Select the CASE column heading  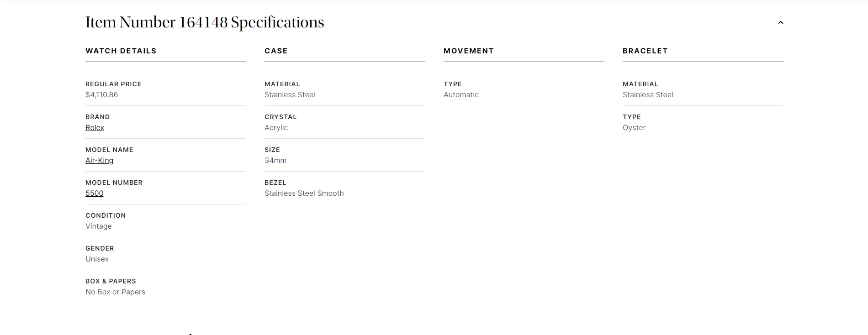tap(276, 51)
